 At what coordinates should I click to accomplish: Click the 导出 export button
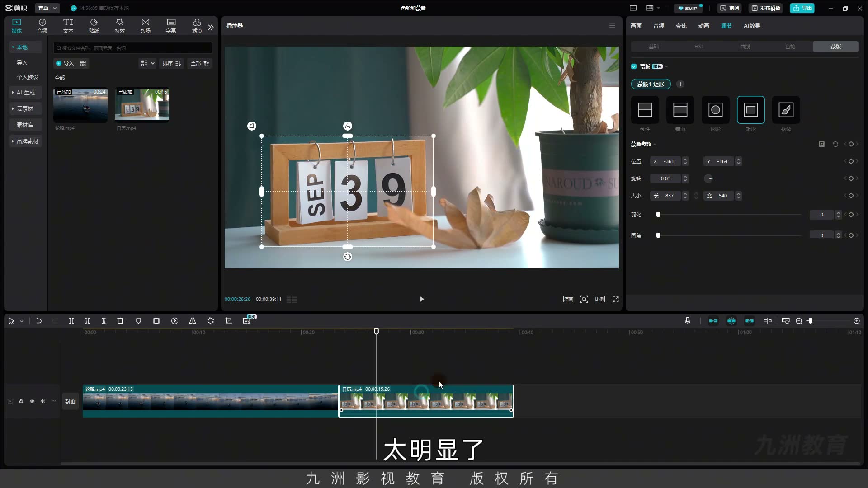point(802,8)
